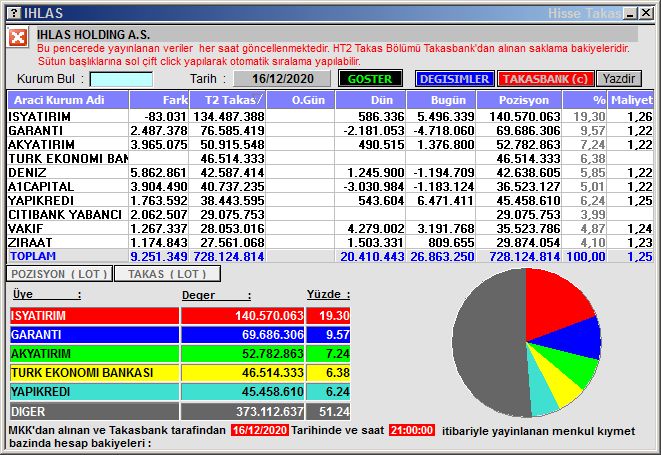Switch to TAKAS ( LOT ) tab

(x=167, y=274)
